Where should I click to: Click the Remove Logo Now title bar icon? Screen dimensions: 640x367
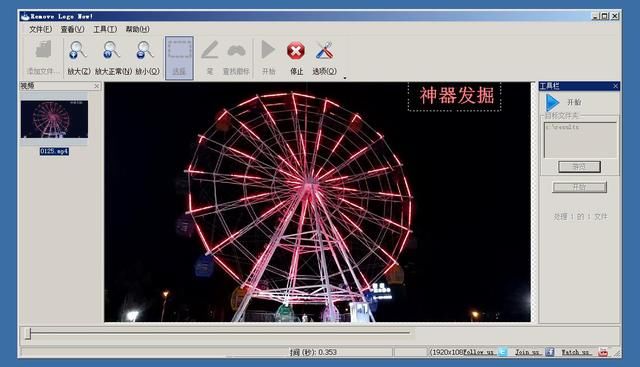pyautogui.click(x=25, y=16)
